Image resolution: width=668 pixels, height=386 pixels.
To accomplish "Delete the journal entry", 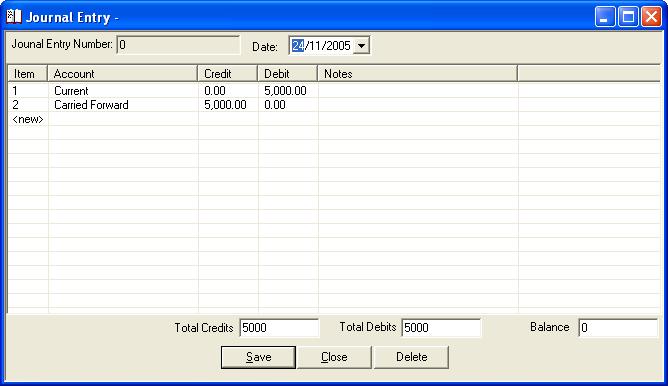I will 411,357.
